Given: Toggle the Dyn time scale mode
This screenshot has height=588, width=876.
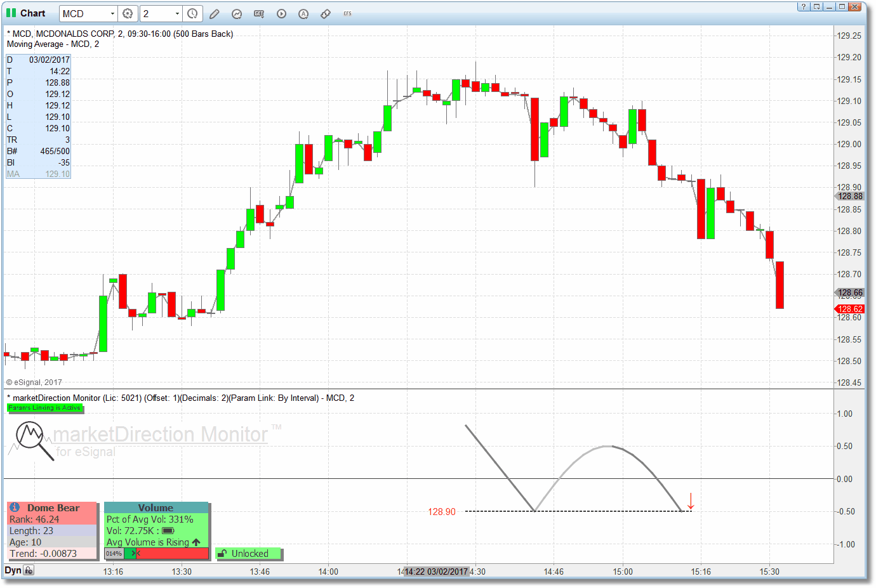Looking at the screenshot, I should [x=13, y=570].
